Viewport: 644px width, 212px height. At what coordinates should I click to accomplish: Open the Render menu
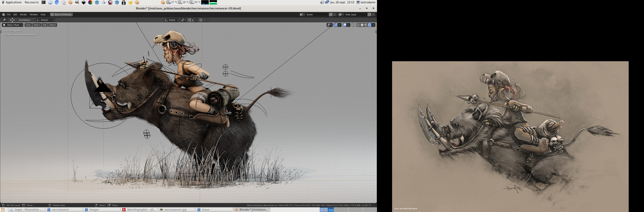24,15
